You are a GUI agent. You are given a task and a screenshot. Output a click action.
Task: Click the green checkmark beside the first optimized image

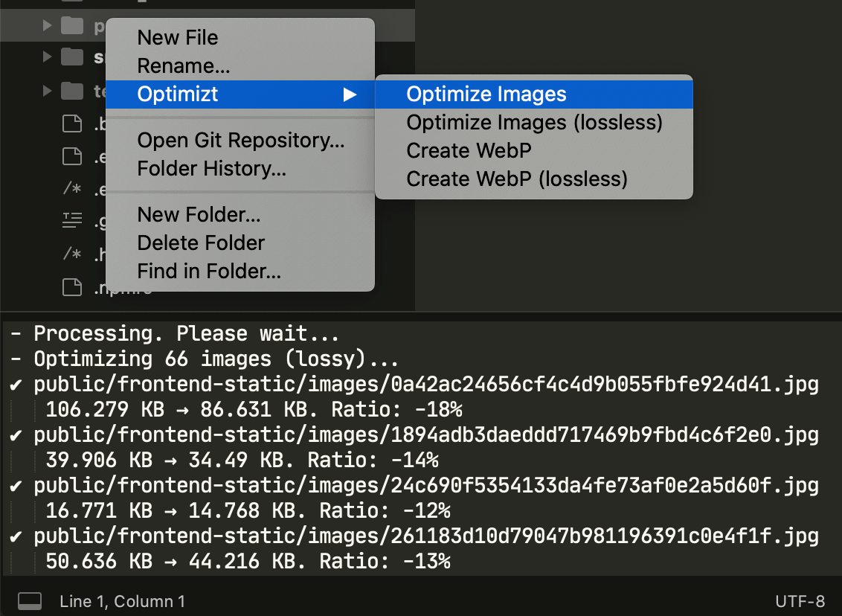[x=16, y=385]
